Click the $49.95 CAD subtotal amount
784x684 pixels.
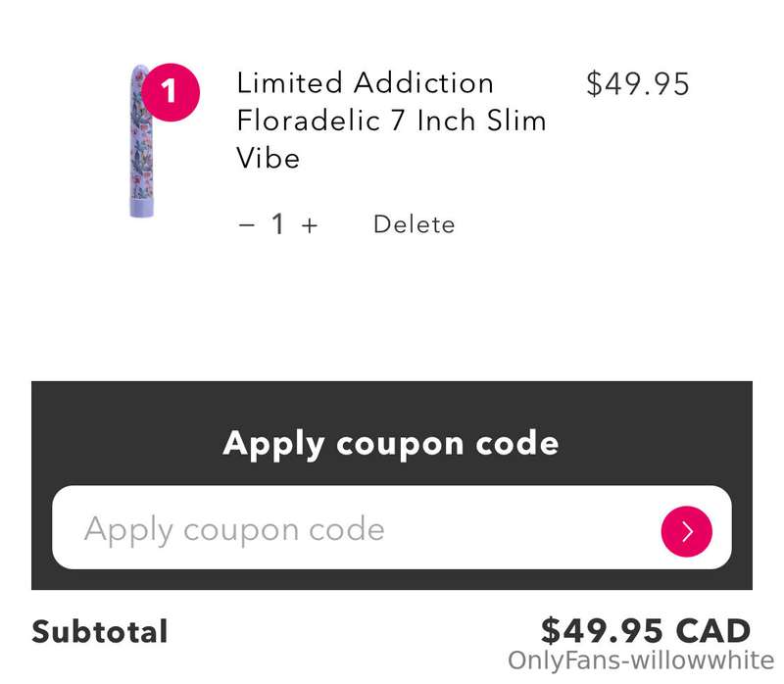pos(646,631)
